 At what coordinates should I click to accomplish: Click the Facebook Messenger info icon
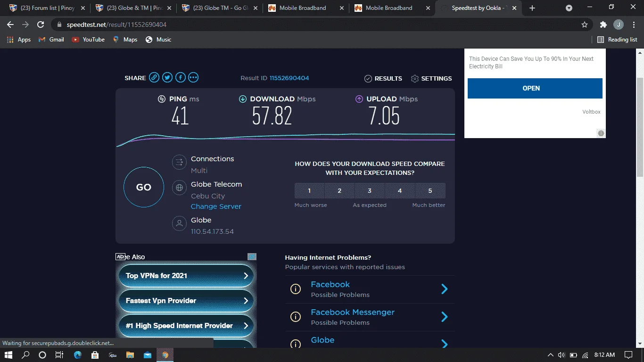point(296,317)
